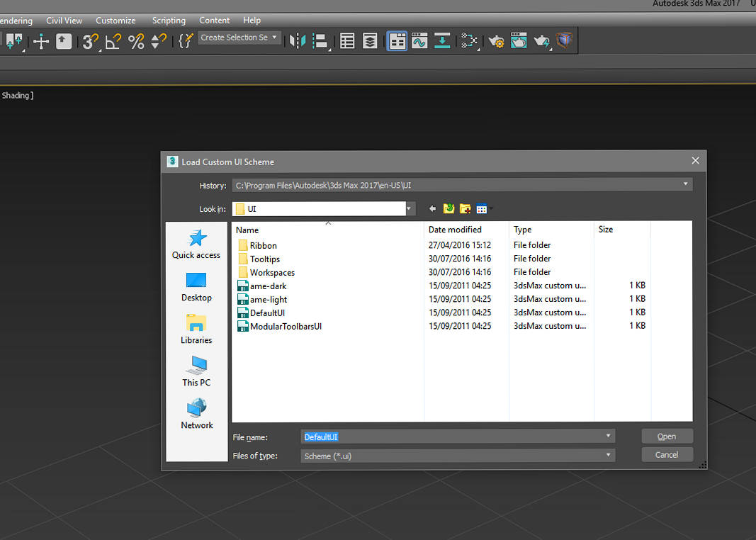
Task: Open the Rendered Frame Window
Action: [x=519, y=41]
